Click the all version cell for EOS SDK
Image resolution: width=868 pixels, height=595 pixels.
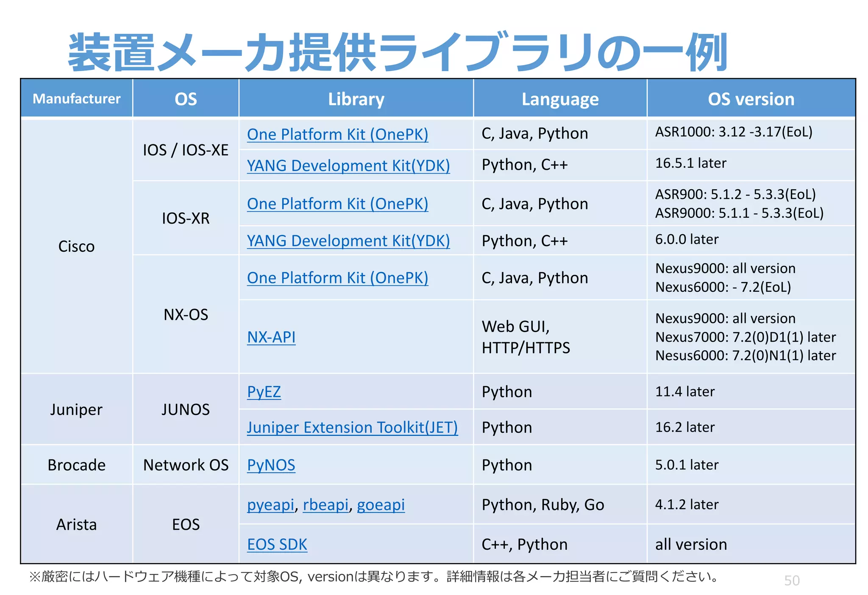(751, 544)
